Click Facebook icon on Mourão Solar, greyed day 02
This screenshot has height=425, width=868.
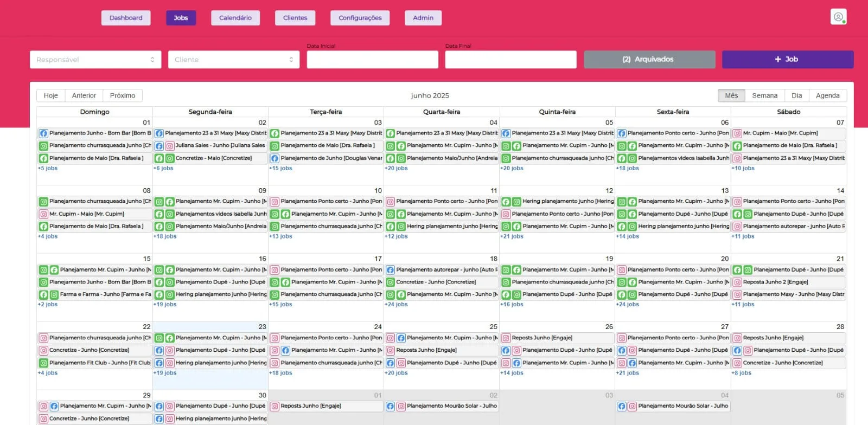390,407
